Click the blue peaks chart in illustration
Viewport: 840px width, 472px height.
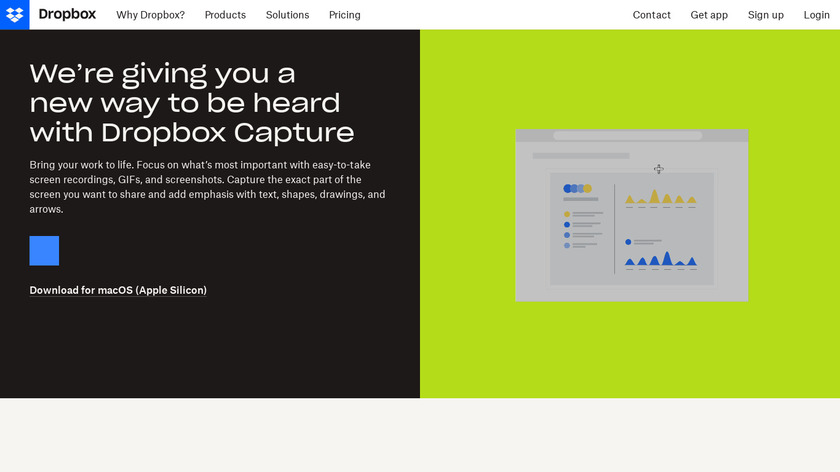point(660,260)
